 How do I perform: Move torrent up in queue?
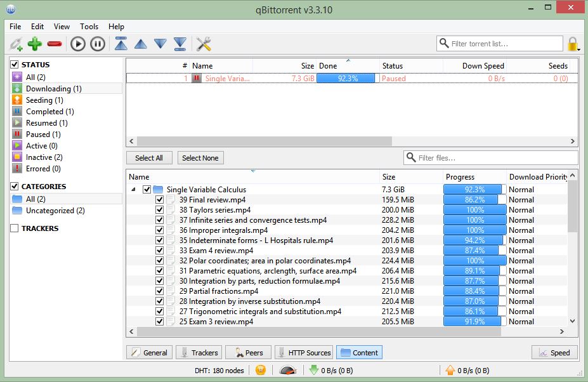pyautogui.click(x=141, y=44)
